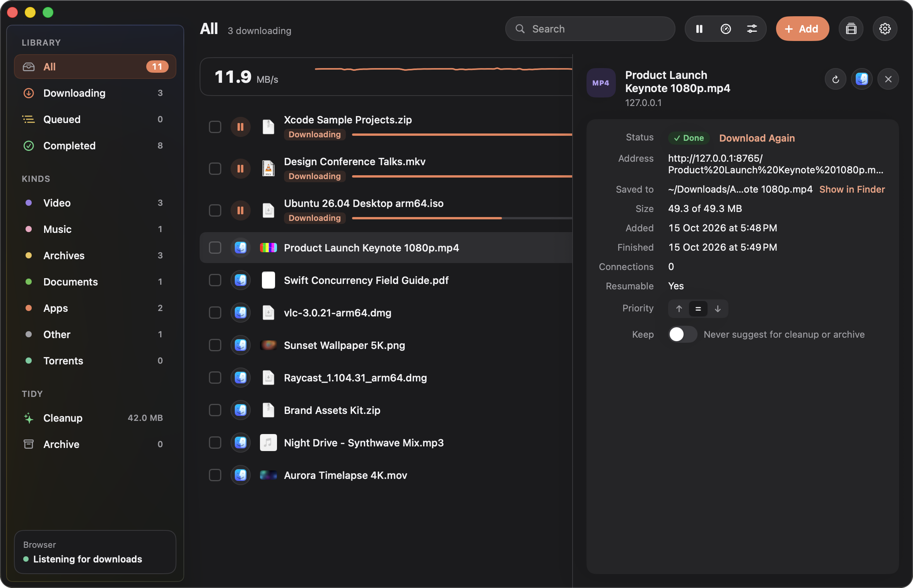913x588 pixels.
Task: Filter by Archives kind
Action: [95, 255]
